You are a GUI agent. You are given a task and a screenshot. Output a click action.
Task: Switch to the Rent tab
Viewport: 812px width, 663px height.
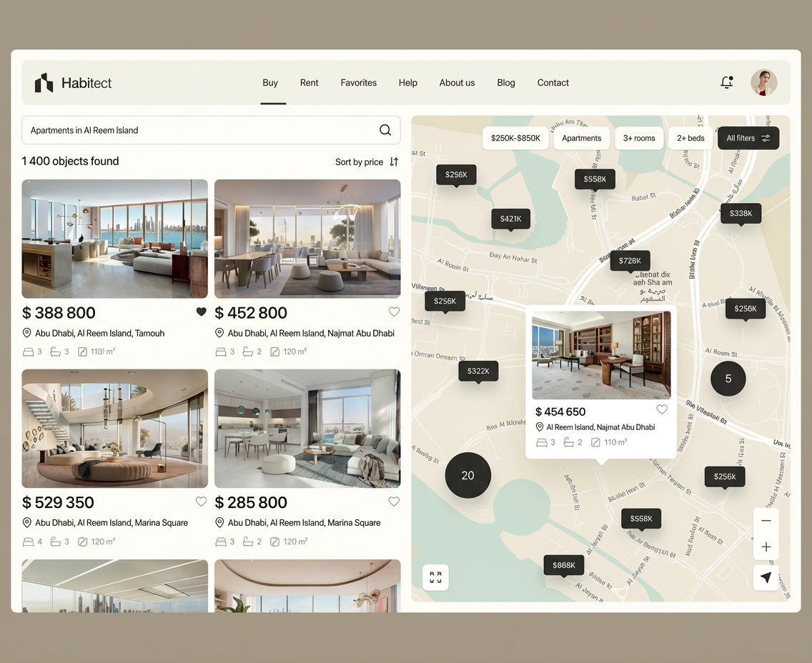click(309, 83)
